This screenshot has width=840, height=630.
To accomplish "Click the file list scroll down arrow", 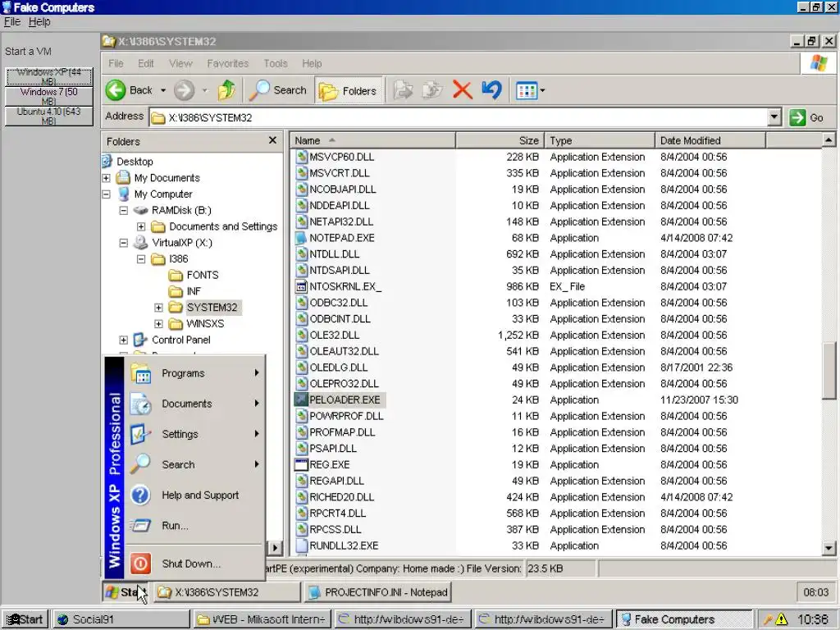I will pos(829,548).
